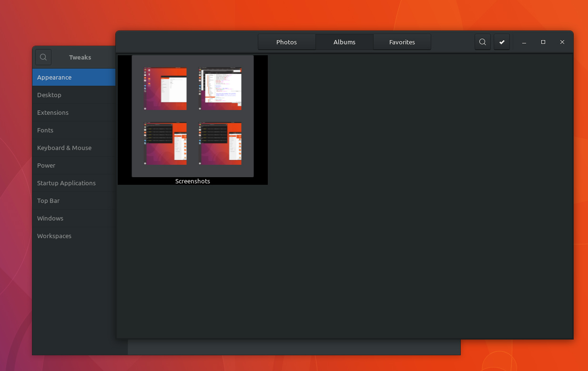Open Windows section in Tweaks
This screenshot has width=588, height=371.
tap(74, 218)
